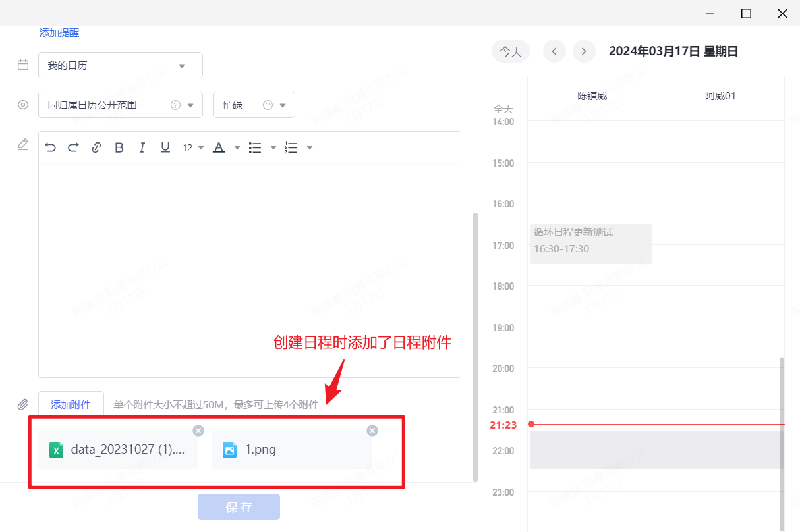Open the 循环日程更新测试 event
800x532 pixels.
(591, 244)
